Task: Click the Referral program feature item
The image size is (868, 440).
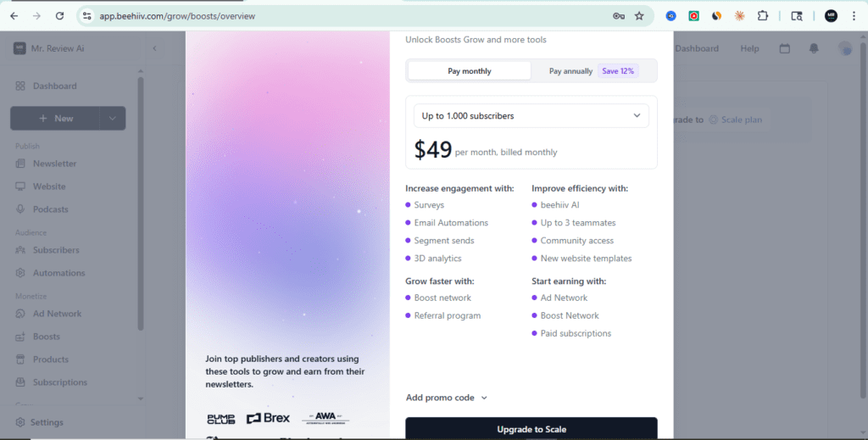Action: (448, 315)
